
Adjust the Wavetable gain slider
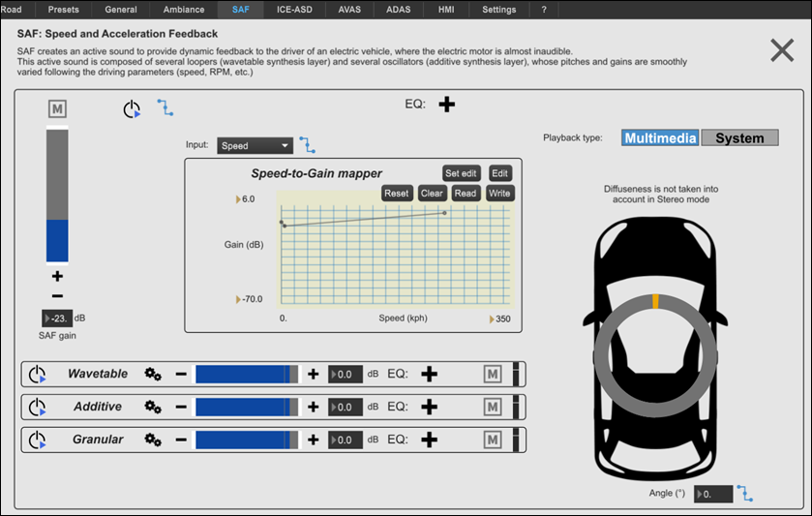247,374
